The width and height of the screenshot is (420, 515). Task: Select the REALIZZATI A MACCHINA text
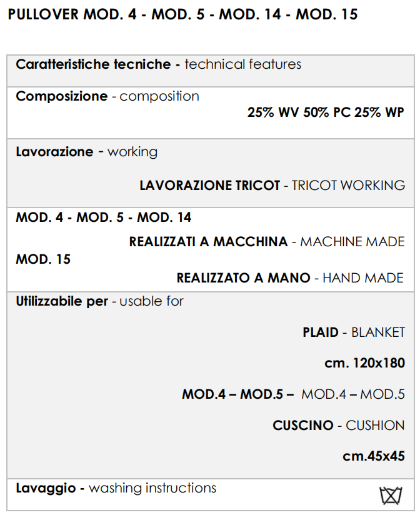209,241
